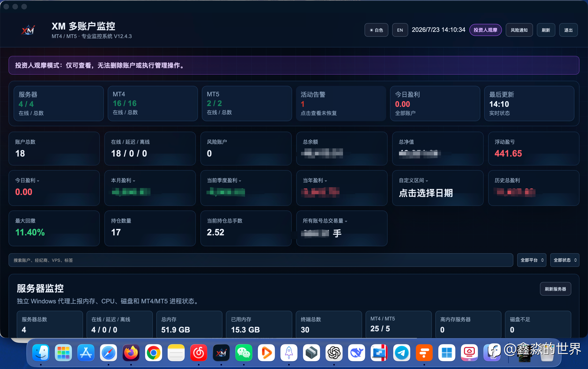Open the orange play-button video app
Viewport: 588px width, 369px height.
(266, 352)
